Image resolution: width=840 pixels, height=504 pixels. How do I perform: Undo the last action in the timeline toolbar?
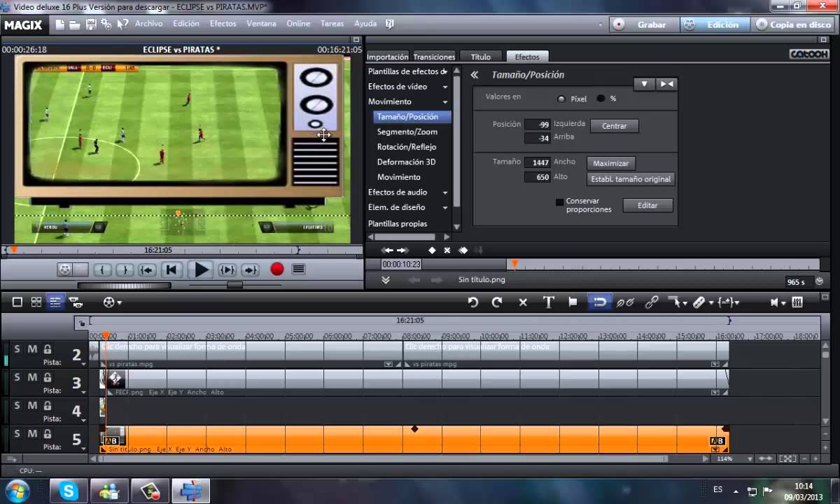(x=472, y=302)
